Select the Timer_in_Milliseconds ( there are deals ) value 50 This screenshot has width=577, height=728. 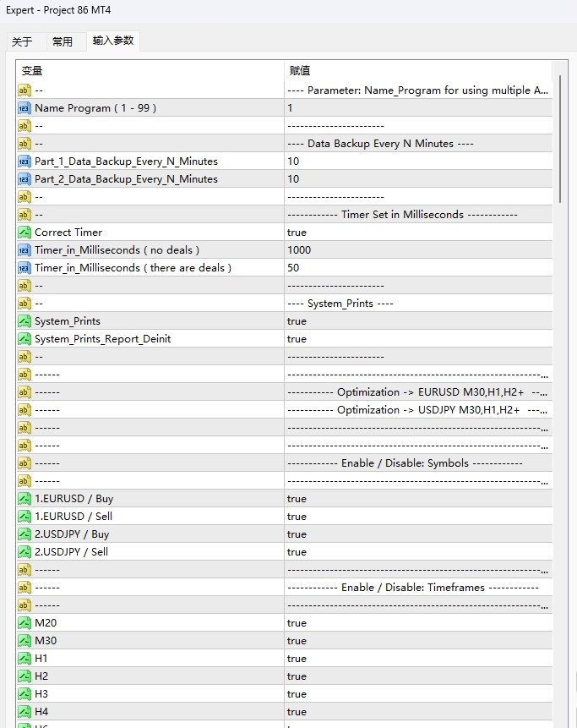[x=294, y=268]
